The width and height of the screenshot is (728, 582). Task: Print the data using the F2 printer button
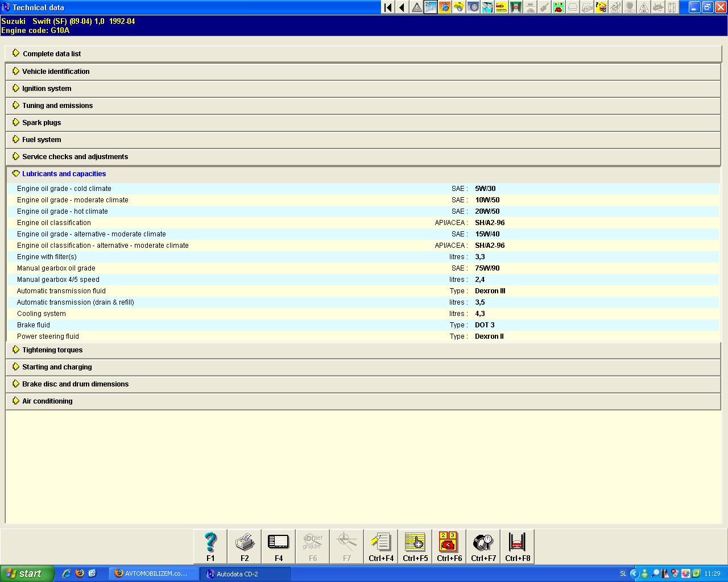[245, 547]
